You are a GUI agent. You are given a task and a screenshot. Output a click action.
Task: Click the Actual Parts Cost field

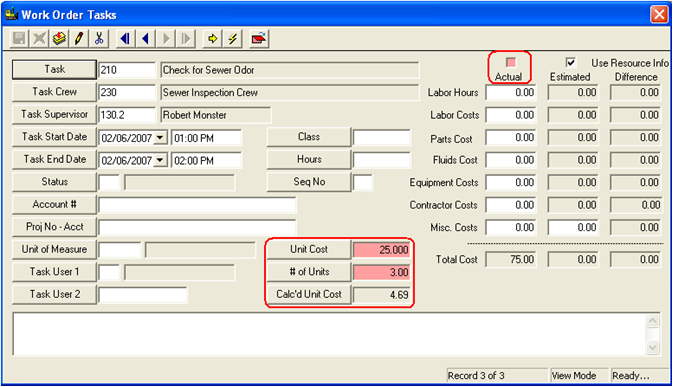[x=511, y=138]
